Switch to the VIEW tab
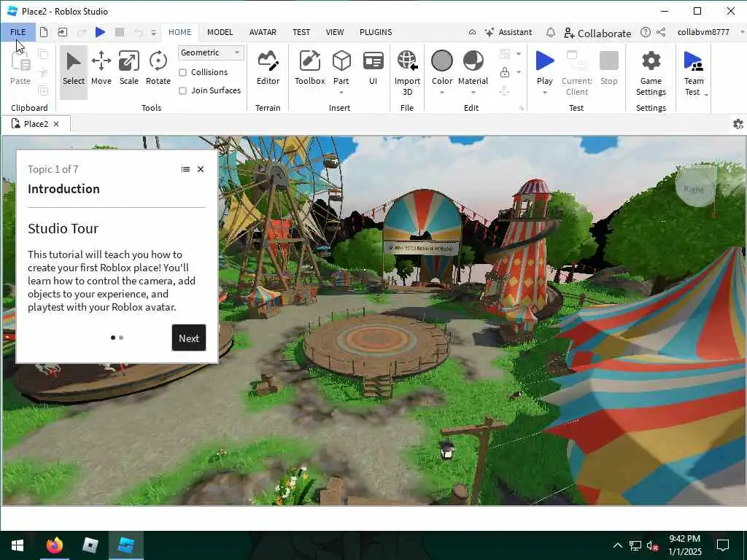The width and height of the screenshot is (747, 560). pos(334,32)
